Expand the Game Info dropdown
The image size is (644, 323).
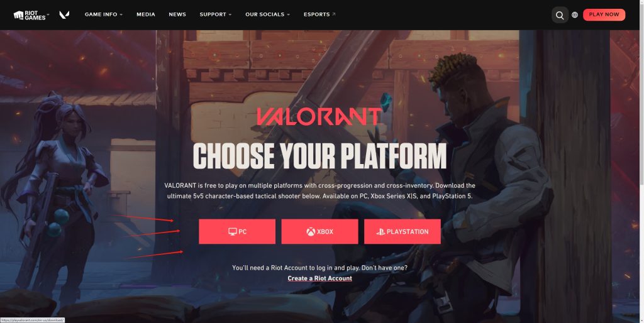click(104, 14)
